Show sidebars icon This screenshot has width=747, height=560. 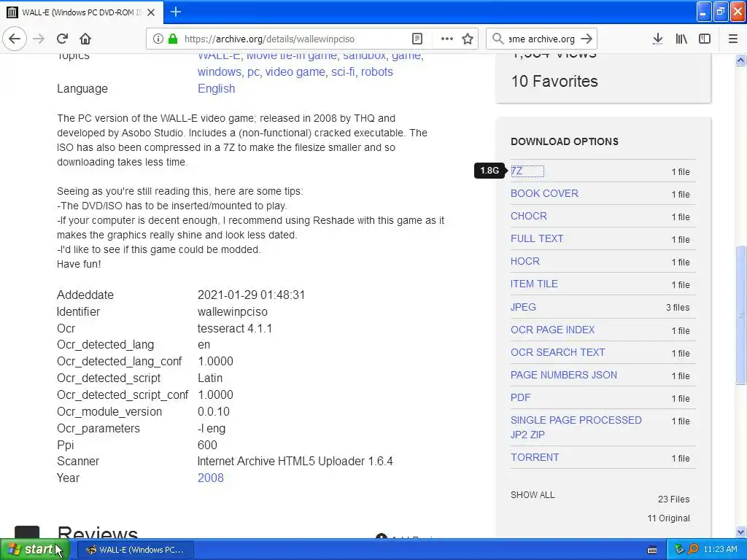[705, 39]
